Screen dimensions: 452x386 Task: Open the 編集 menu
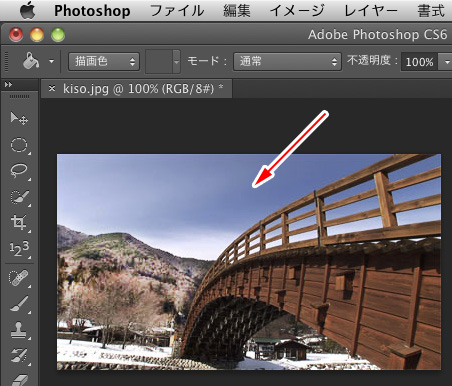pyautogui.click(x=236, y=11)
